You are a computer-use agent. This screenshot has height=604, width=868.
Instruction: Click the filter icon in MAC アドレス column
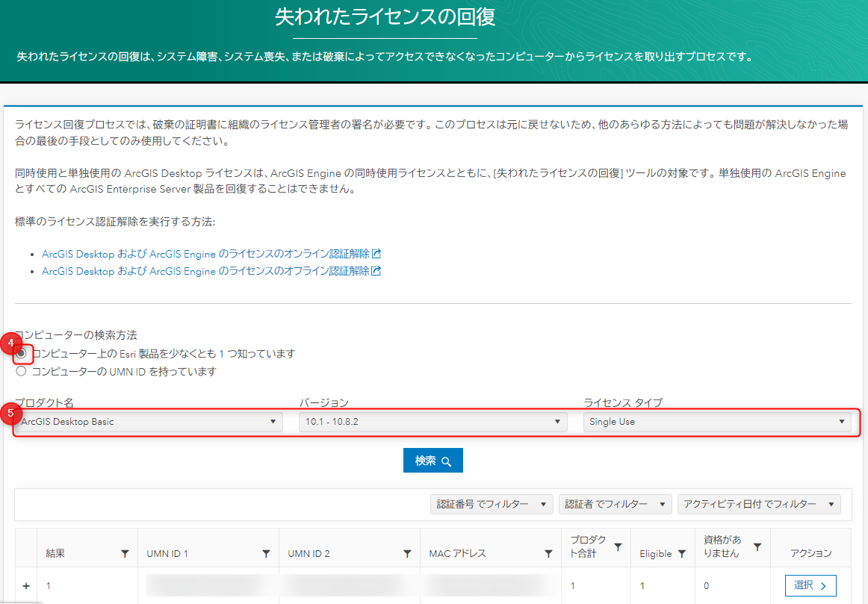click(x=548, y=554)
